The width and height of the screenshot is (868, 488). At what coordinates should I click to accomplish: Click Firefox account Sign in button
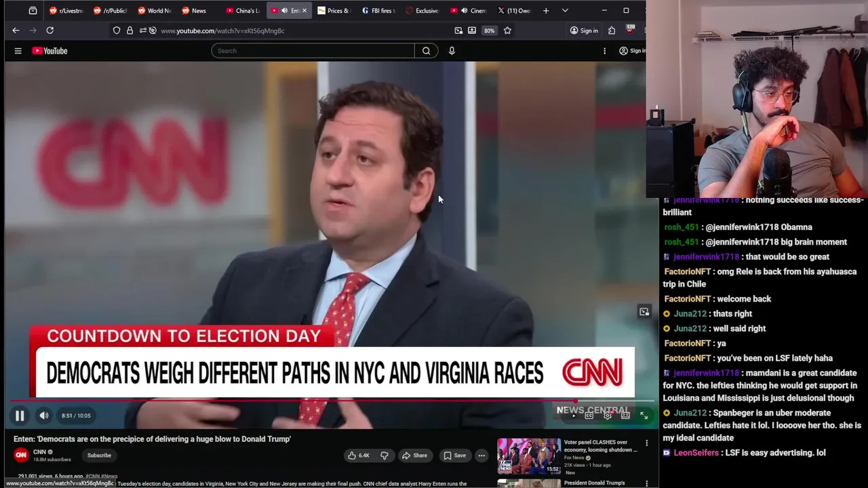[x=584, y=30]
